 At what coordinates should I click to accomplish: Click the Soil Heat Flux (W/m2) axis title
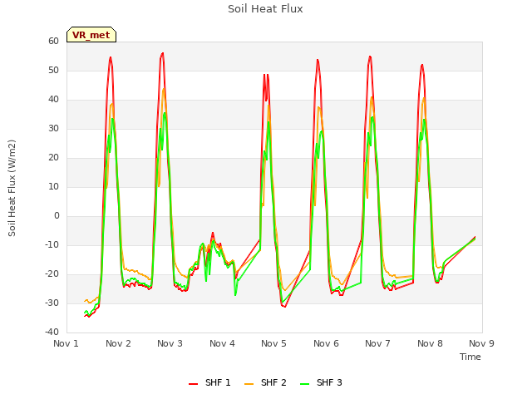pos(12,188)
